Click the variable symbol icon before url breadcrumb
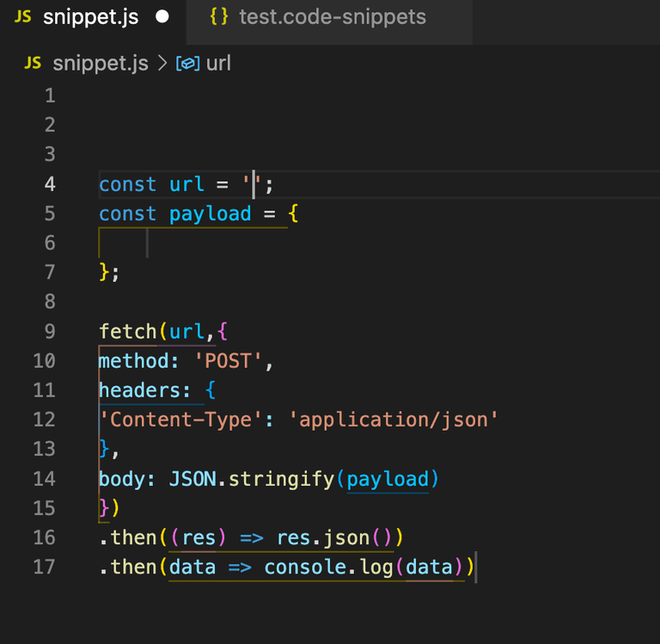660x644 pixels. [x=187, y=64]
